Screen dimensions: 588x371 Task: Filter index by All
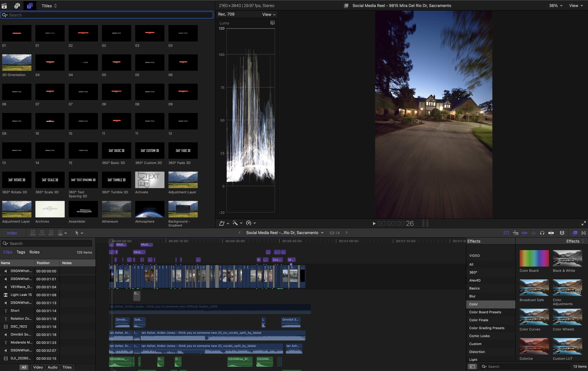(x=24, y=367)
